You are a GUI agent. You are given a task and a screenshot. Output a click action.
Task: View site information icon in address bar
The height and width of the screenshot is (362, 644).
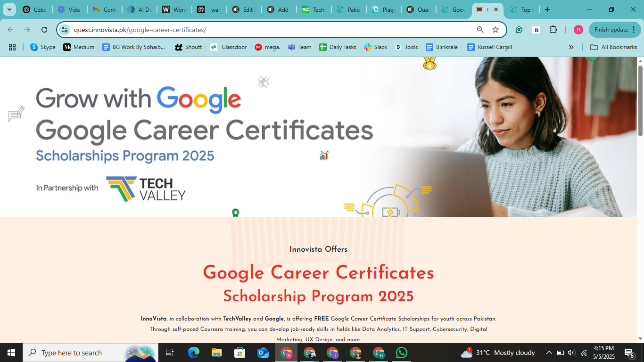[x=65, y=30]
